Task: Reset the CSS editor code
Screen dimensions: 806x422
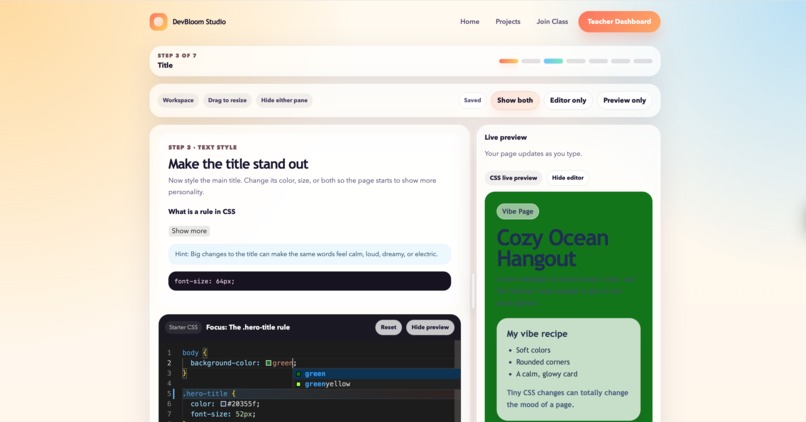Action: pyautogui.click(x=389, y=327)
